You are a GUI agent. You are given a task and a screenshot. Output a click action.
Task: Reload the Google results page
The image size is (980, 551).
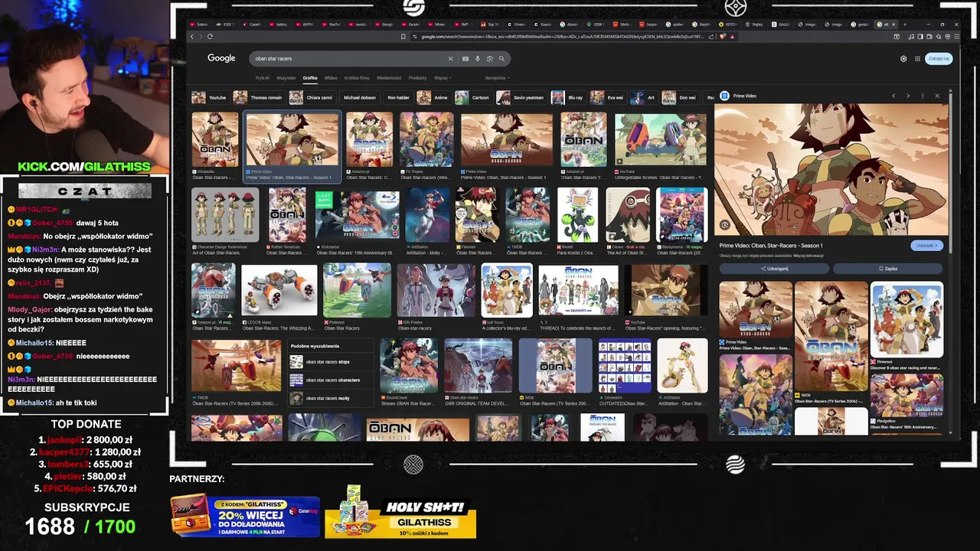(210, 36)
